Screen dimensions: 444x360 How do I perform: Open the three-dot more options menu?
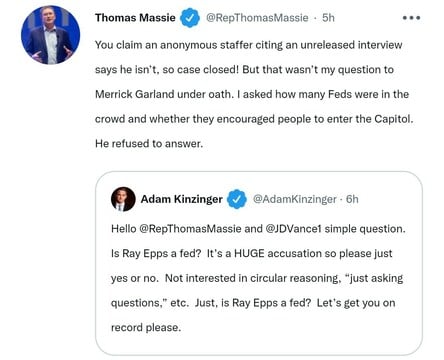(x=411, y=18)
